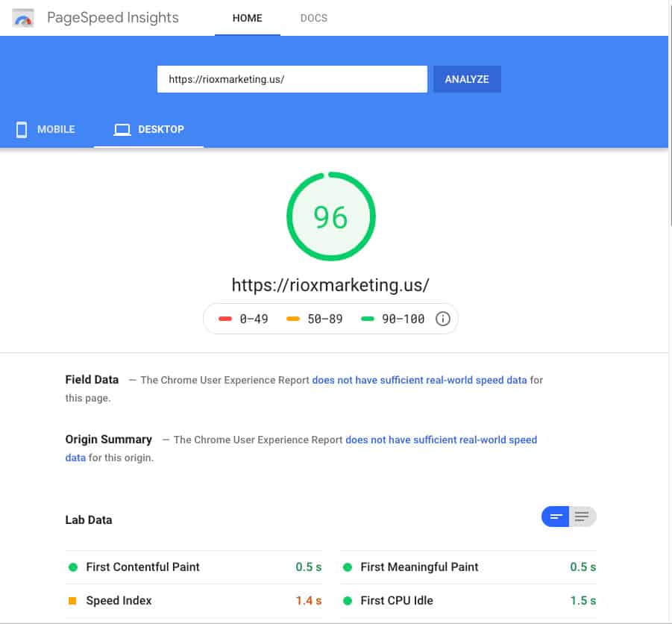Click the Lab Data heading

(89, 520)
